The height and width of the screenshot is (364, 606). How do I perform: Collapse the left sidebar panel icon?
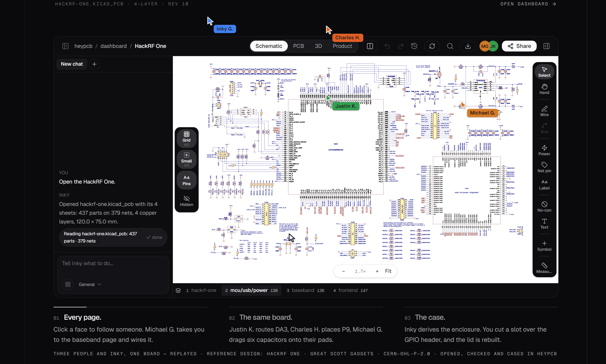(65, 46)
